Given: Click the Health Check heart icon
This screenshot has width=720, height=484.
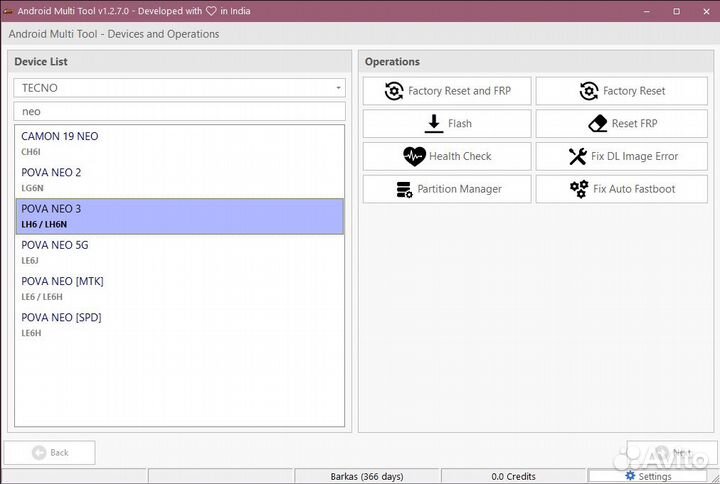Looking at the screenshot, I should click(414, 156).
